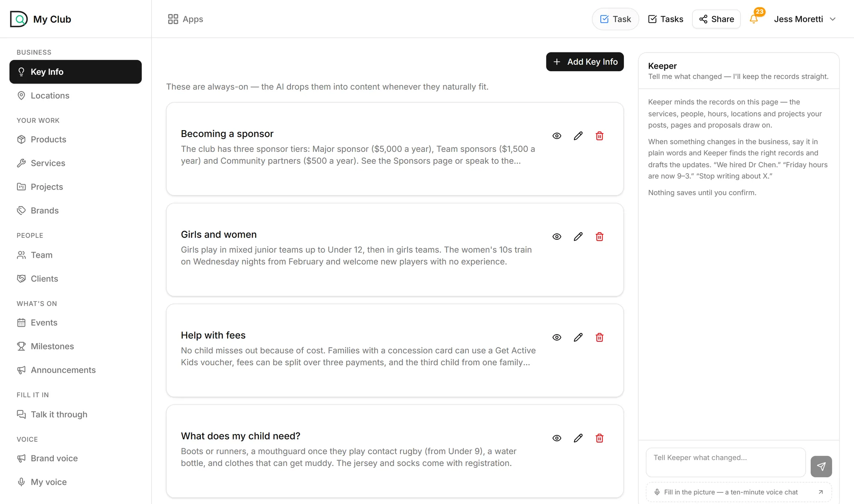Send the message to Keeper

[821, 466]
